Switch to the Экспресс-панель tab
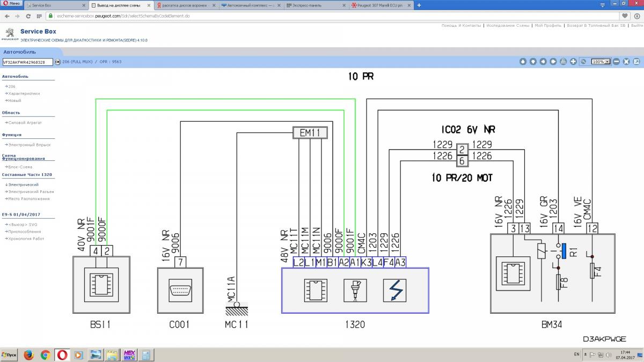 (x=316, y=5)
